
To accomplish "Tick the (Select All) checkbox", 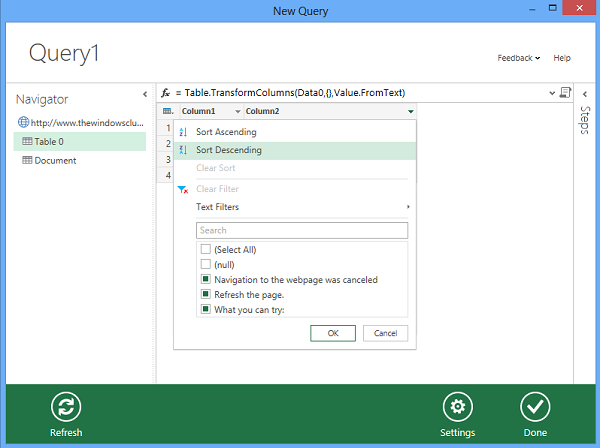I will click(205, 249).
